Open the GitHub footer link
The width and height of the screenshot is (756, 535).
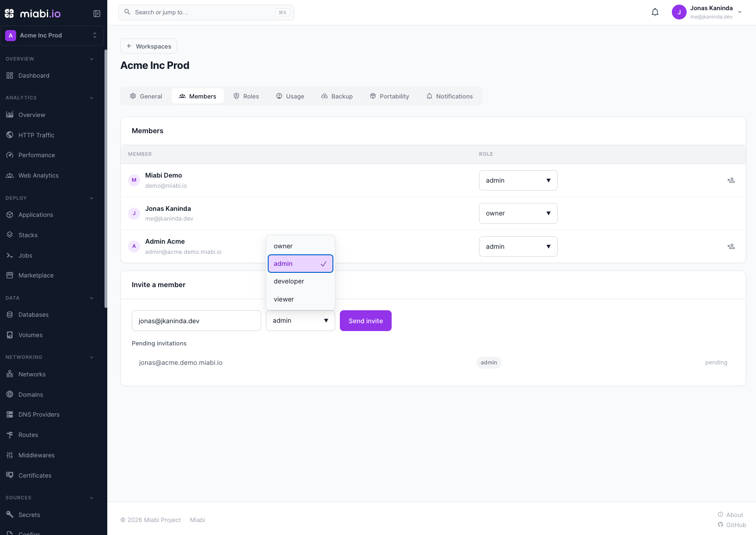tap(732, 525)
